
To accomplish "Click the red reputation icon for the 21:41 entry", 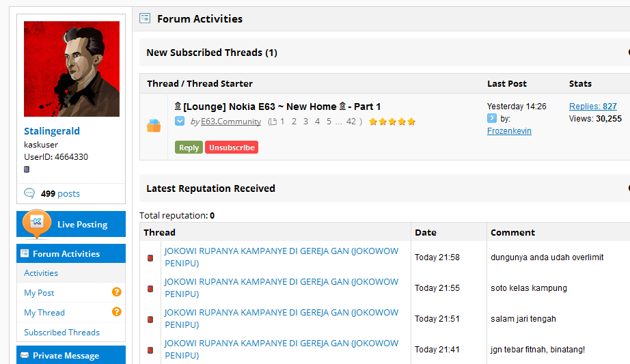I will 150,350.
